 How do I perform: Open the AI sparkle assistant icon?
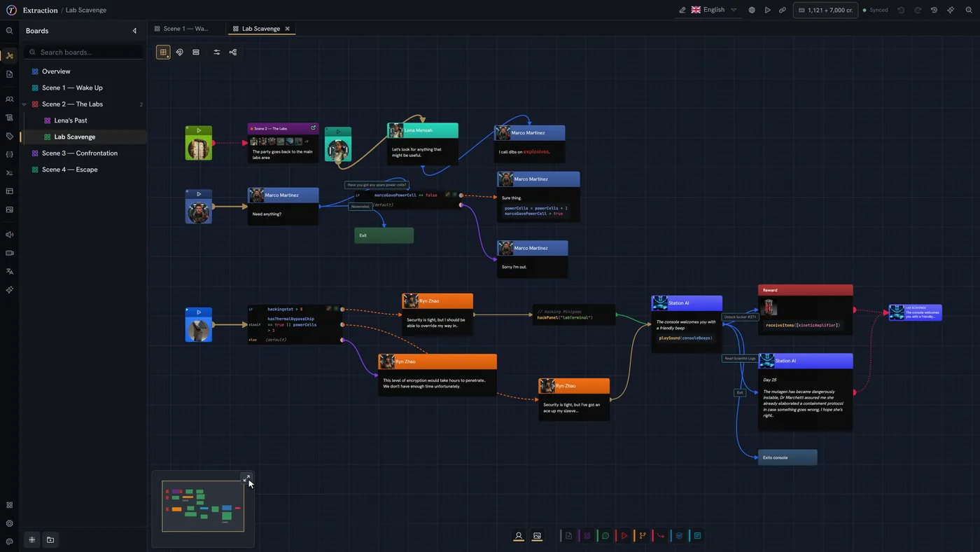pyautogui.click(x=950, y=11)
